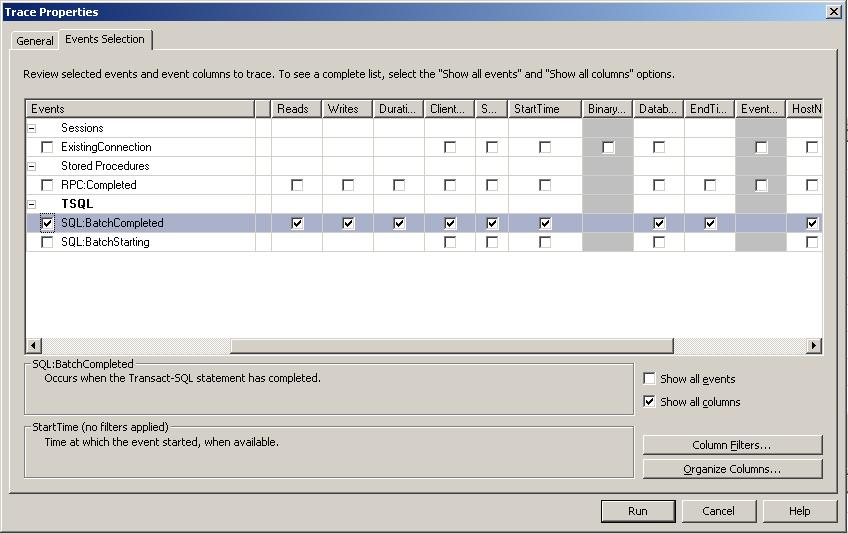The image size is (848, 534).
Task: Collapse the Sessions event category
Action: 32,128
